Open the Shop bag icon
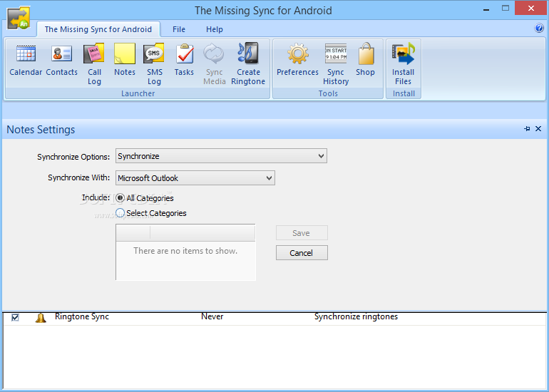Image resolution: width=549 pixels, height=392 pixels. (x=365, y=60)
